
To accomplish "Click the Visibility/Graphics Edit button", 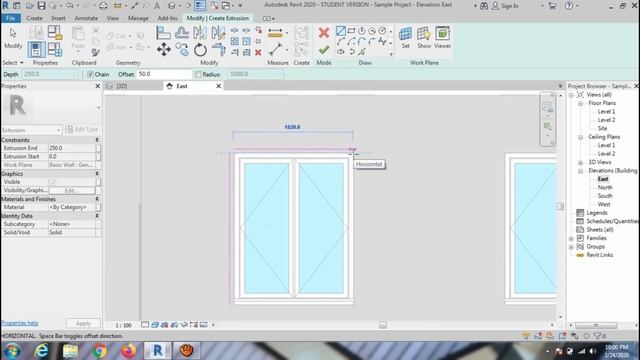I will pos(72,190).
